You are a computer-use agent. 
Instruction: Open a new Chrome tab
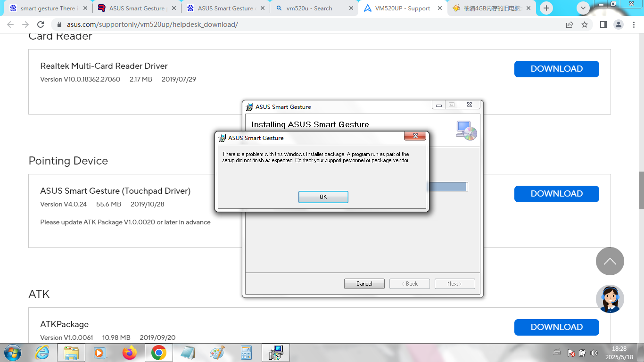click(x=546, y=8)
